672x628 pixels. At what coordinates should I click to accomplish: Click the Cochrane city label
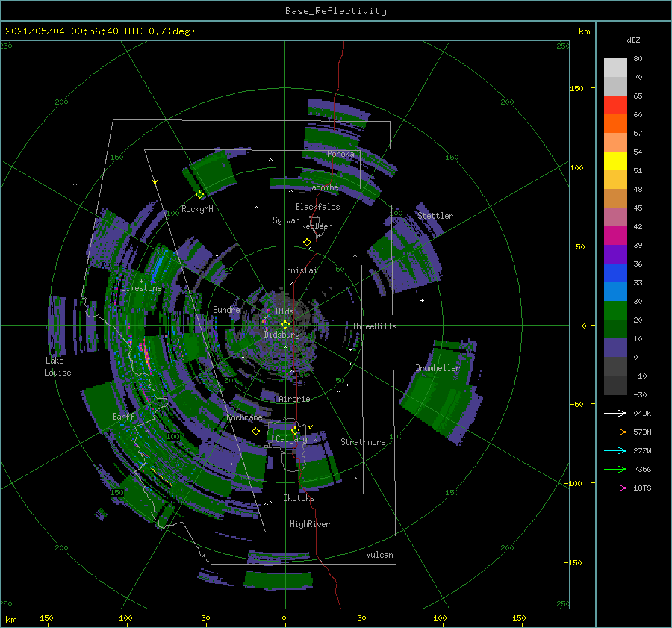(244, 417)
